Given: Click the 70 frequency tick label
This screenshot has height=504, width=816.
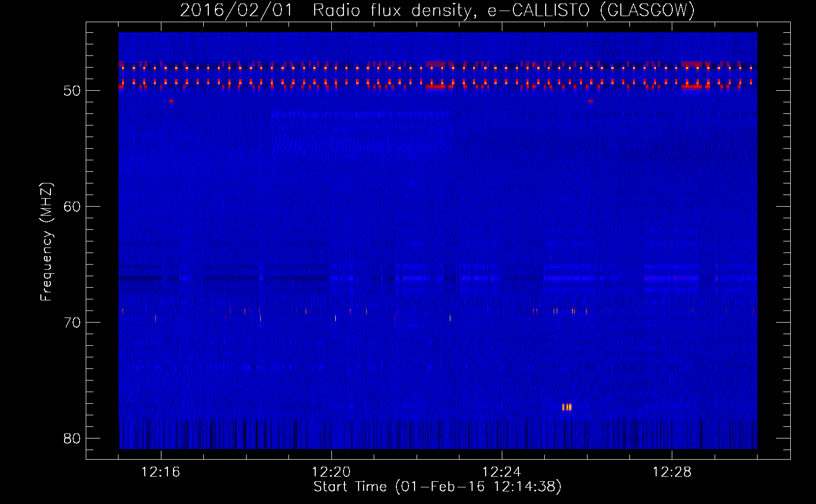Looking at the screenshot, I should coord(72,323).
